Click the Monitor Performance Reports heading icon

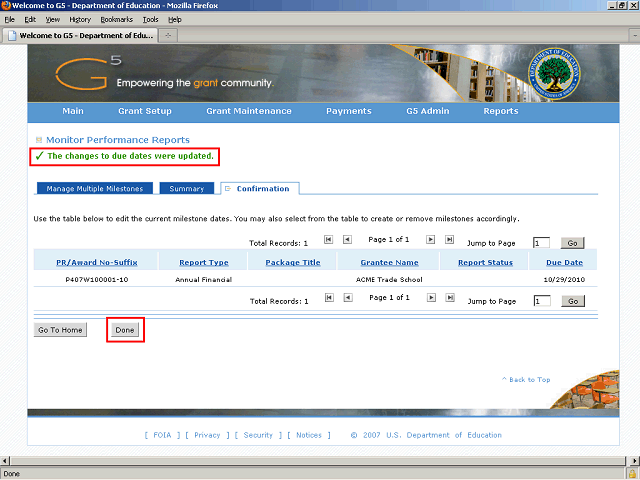coord(39,140)
